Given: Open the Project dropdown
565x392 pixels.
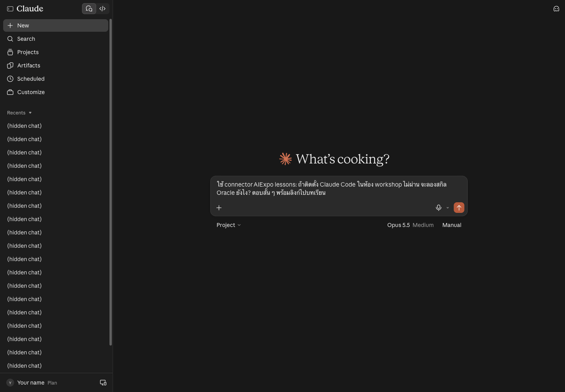Looking at the screenshot, I should coord(229,225).
